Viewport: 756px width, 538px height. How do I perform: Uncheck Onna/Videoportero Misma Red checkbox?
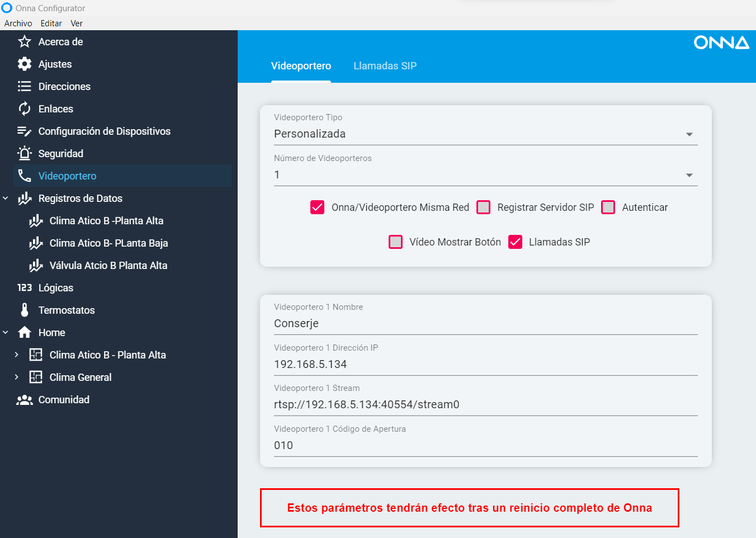(x=317, y=207)
